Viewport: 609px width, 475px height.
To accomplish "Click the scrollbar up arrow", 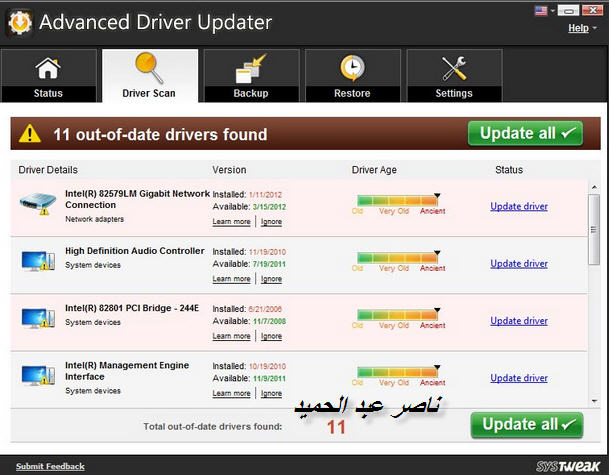I will point(594,187).
